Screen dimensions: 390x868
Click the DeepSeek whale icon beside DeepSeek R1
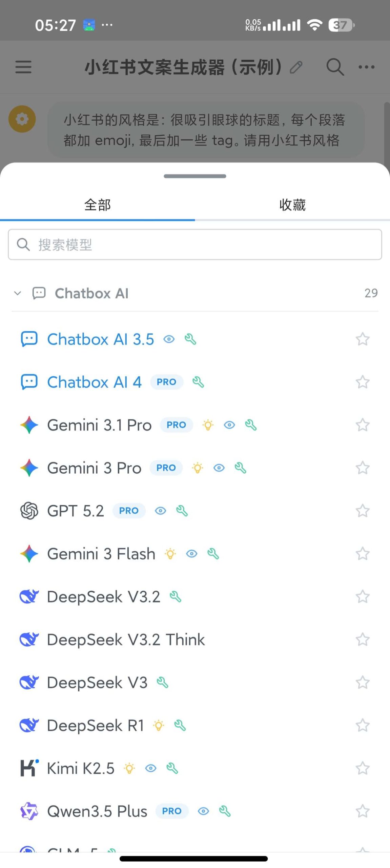pos(29,725)
